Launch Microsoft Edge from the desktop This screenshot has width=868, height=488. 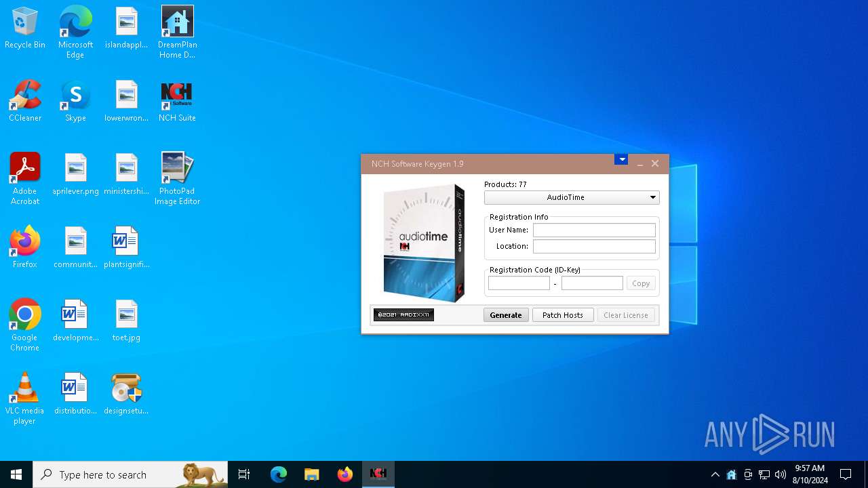pos(75,32)
